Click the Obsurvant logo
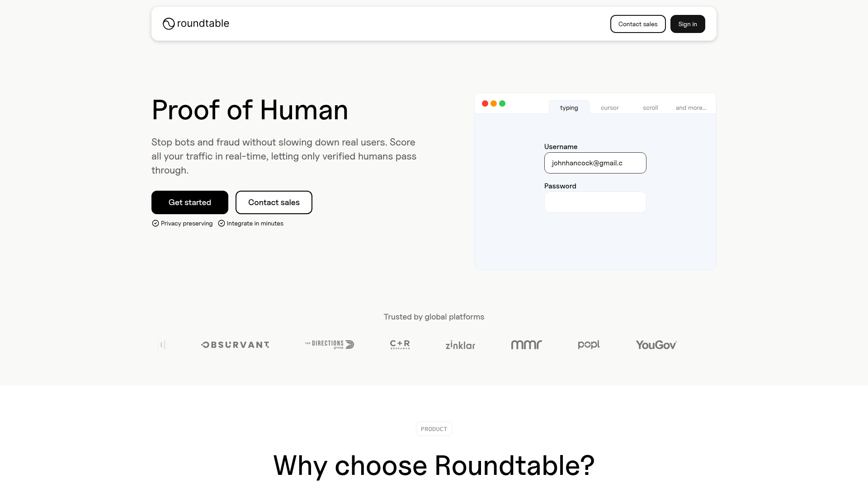The image size is (868, 488). [x=235, y=345]
